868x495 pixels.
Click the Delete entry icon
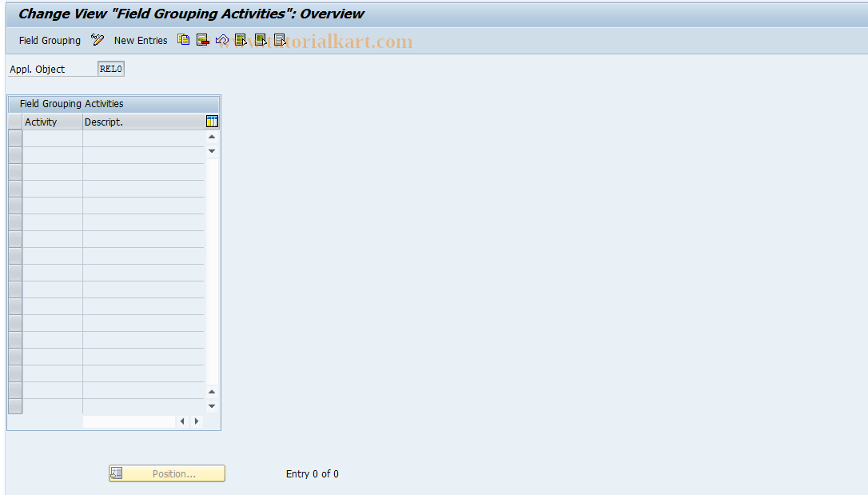coord(202,40)
